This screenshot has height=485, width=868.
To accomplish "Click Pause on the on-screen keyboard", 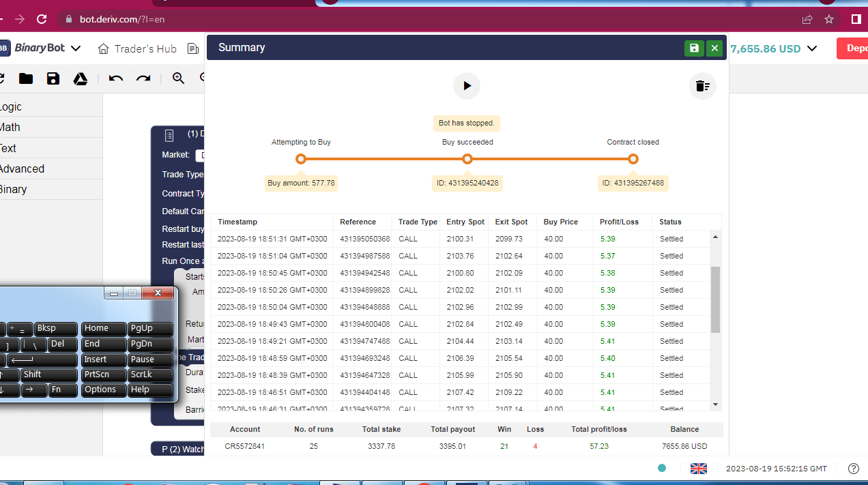I will coord(150,360).
